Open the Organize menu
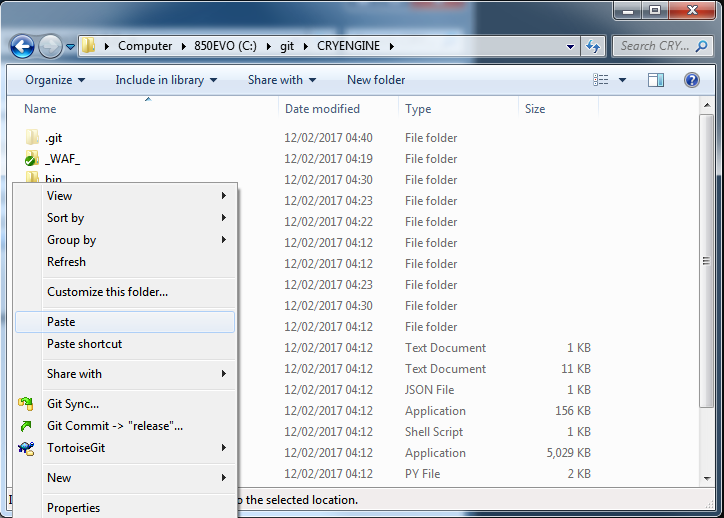Viewport: 724px width, 518px height. click(x=55, y=80)
